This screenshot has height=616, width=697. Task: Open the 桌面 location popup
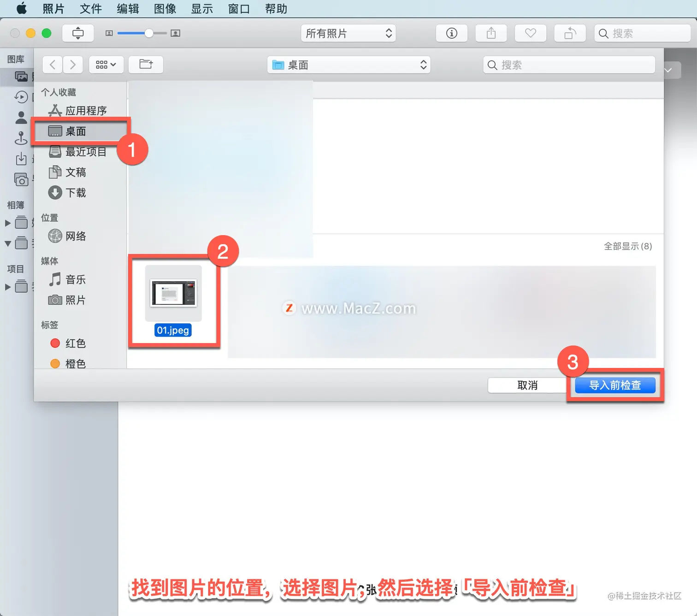click(x=349, y=65)
